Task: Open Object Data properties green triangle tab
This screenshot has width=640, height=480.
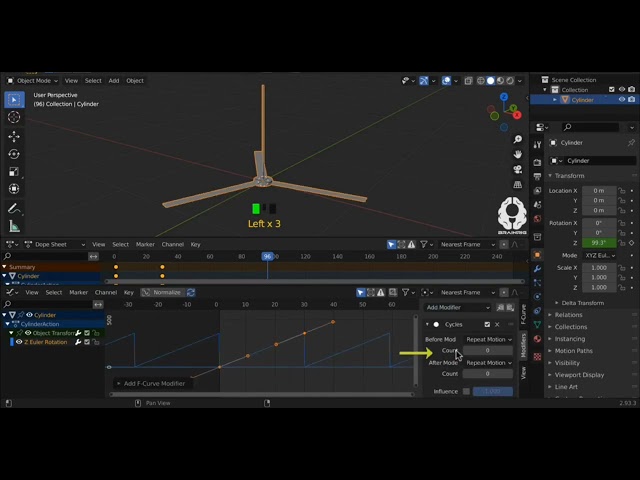Action: pyautogui.click(x=537, y=324)
